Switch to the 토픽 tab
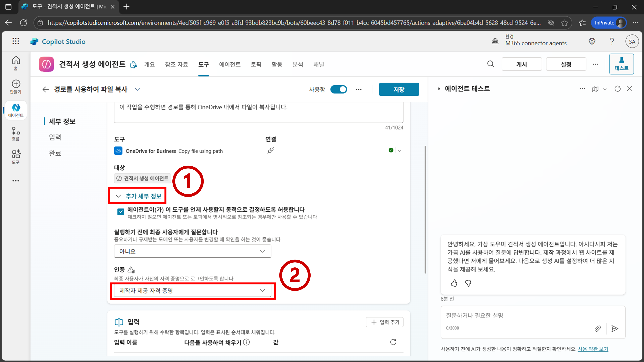This screenshot has height=362, width=644. 256,65
